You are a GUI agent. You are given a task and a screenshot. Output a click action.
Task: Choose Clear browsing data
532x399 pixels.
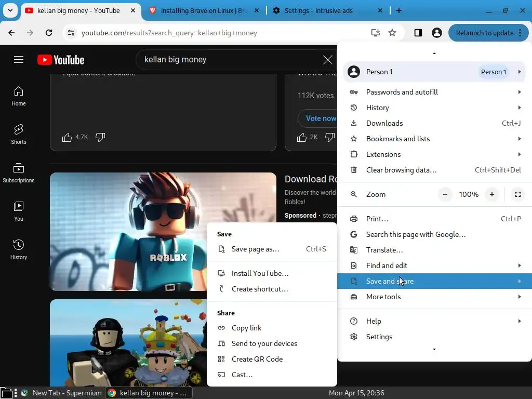pyautogui.click(x=434, y=170)
